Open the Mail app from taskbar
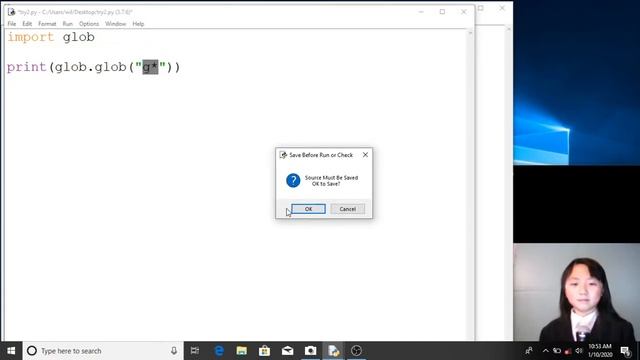 tap(287, 351)
